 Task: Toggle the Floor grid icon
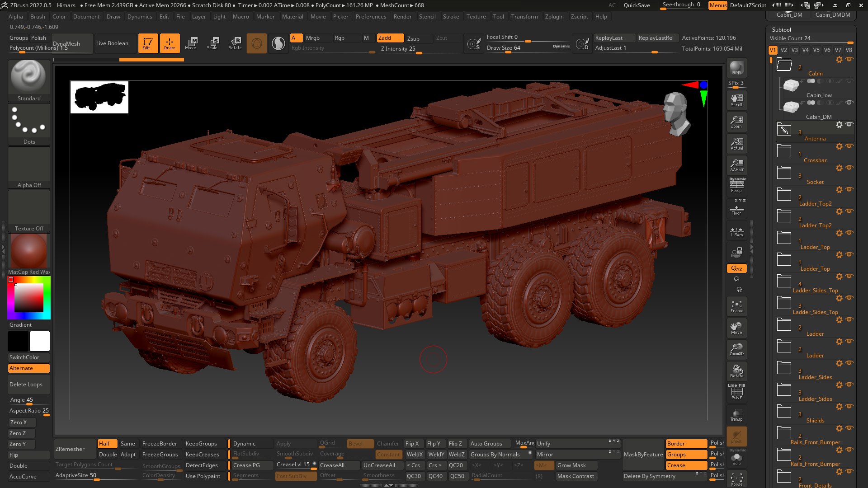point(736,208)
